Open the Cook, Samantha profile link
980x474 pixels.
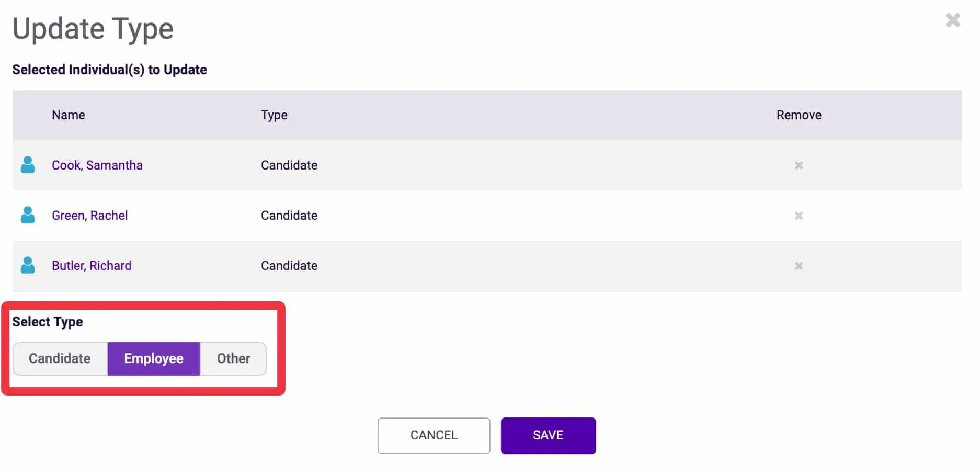point(97,165)
